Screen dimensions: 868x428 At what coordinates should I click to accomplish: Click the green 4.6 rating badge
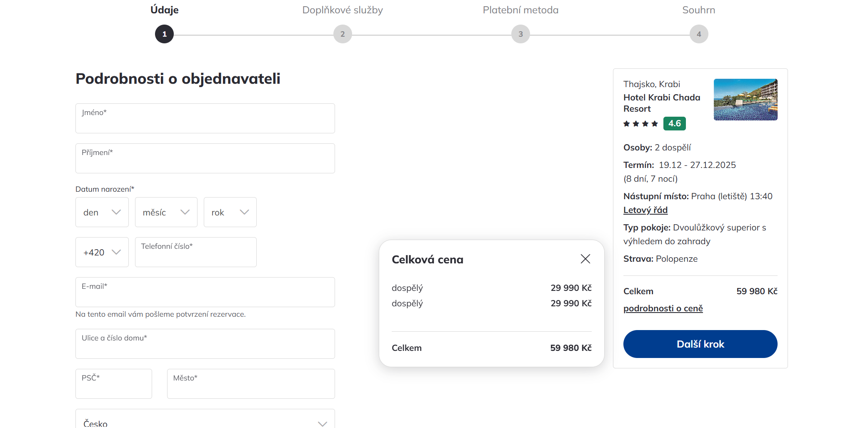click(674, 124)
